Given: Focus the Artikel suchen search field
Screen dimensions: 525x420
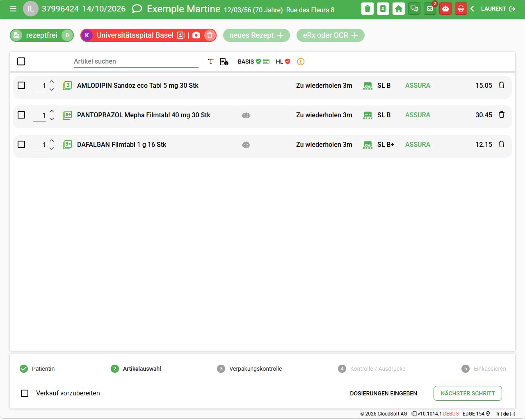Looking at the screenshot, I should coord(136,62).
